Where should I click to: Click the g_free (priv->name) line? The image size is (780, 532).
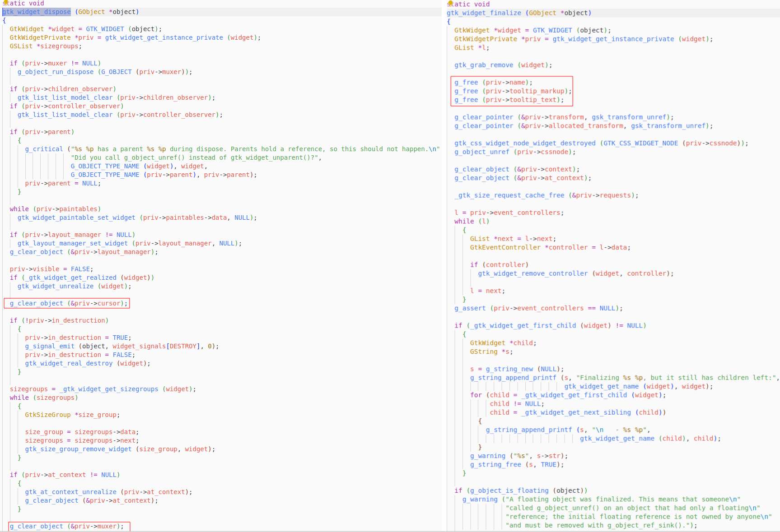pos(493,83)
